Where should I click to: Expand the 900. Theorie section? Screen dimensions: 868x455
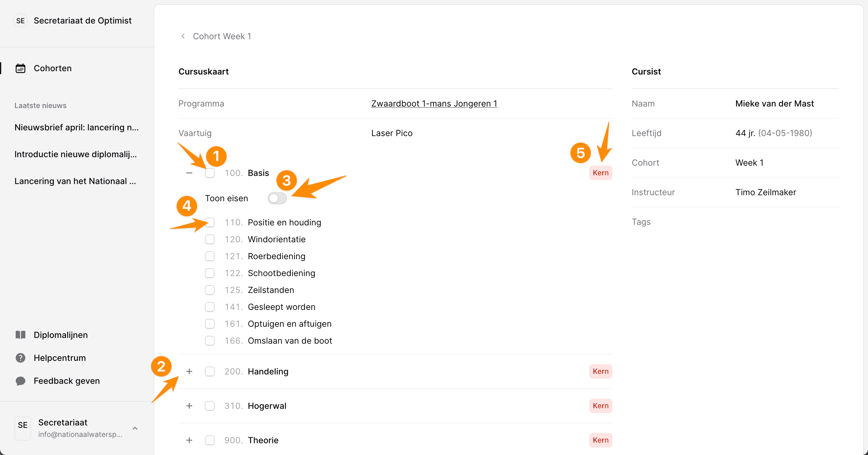point(189,440)
